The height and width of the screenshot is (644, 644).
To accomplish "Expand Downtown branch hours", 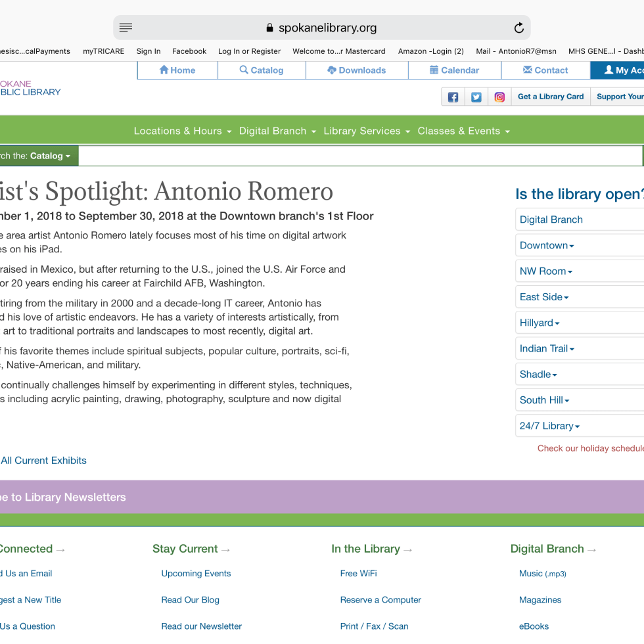I will pyautogui.click(x=547, y=245).
